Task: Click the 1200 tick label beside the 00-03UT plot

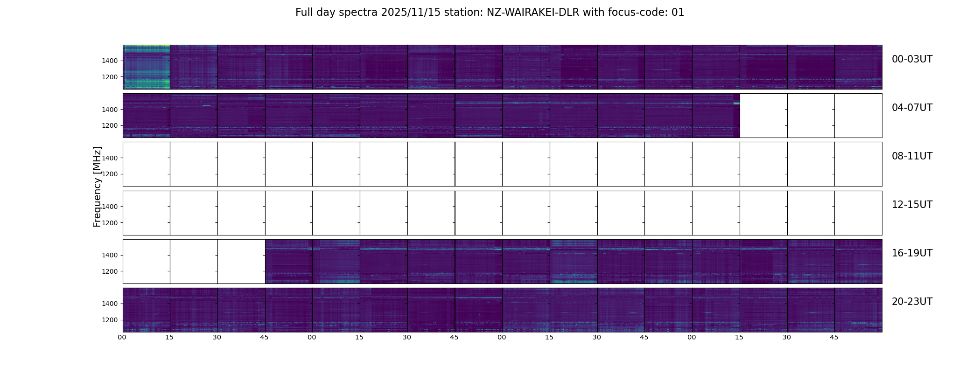Action: 110,77
